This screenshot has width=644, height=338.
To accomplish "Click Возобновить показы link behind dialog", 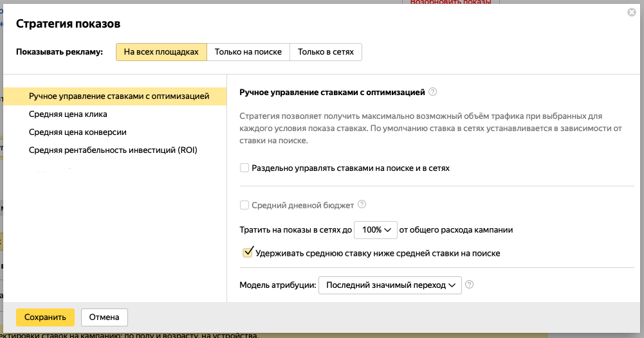I will click(450, 3).
